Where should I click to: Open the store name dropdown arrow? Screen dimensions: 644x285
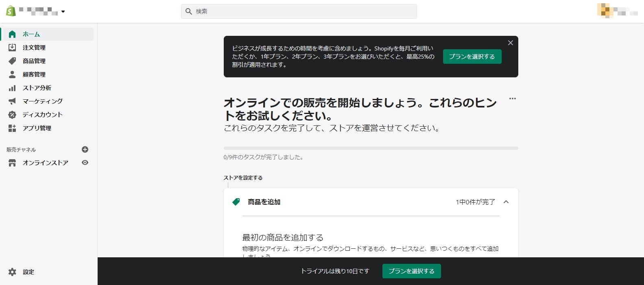pyautogui.click(x=63, y=12)
